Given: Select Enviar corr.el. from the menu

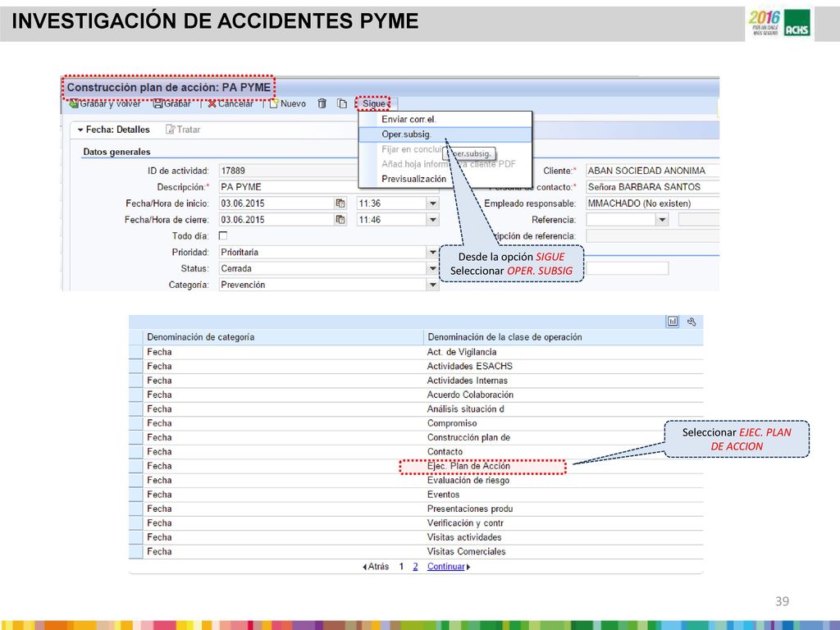Looking at the screenshot, I should tap(409, 120).
